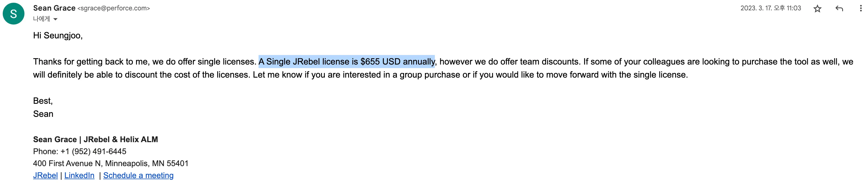The width and height of the screenshot is (868, 183).
Task: Open the three-dot more options menu
Action: click(x=861, y=8)
